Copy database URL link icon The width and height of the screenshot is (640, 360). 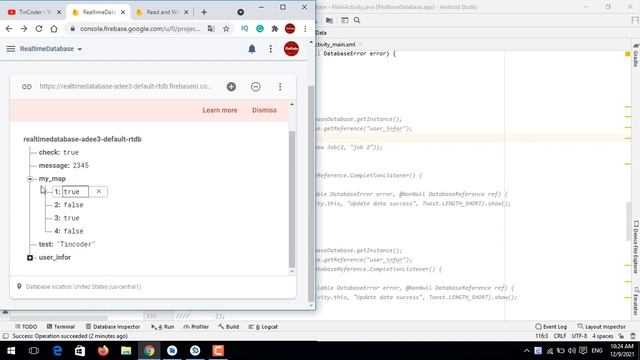click(x=27, y=87)
